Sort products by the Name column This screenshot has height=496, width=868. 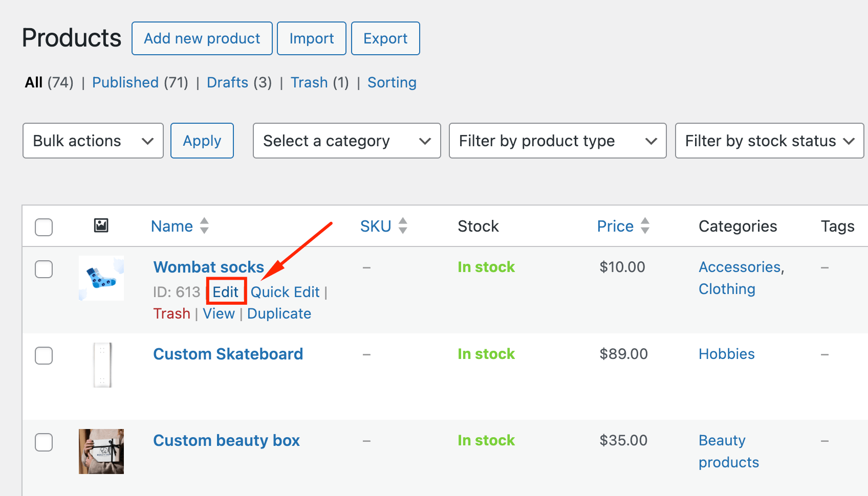point(172,226)
